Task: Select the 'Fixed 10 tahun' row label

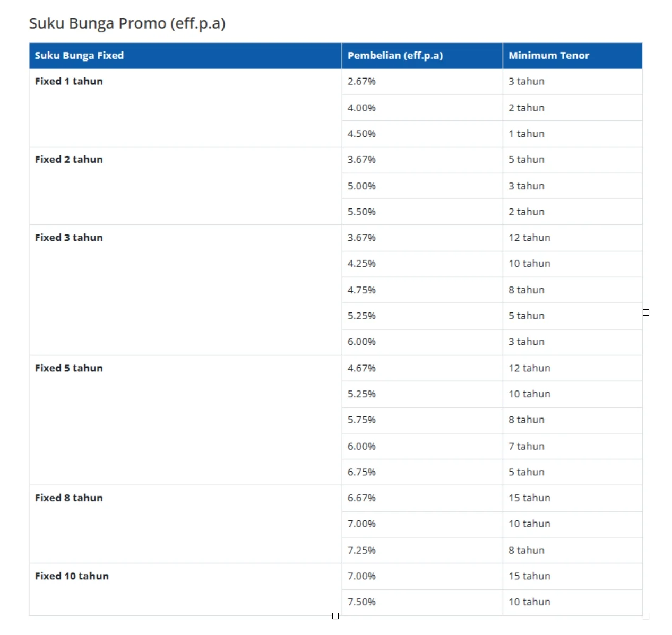Action: click(72, 576)
